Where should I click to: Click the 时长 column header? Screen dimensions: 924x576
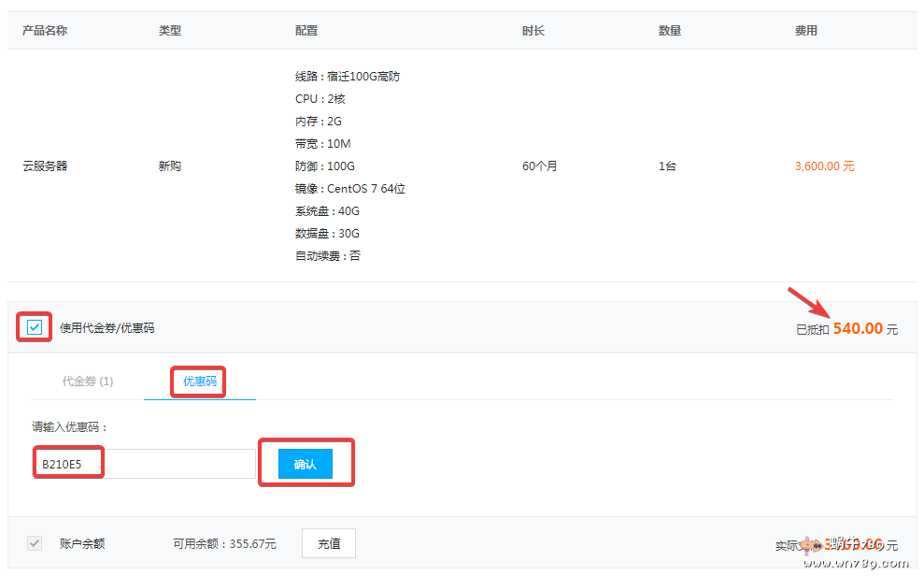click(x=533, y=31)
